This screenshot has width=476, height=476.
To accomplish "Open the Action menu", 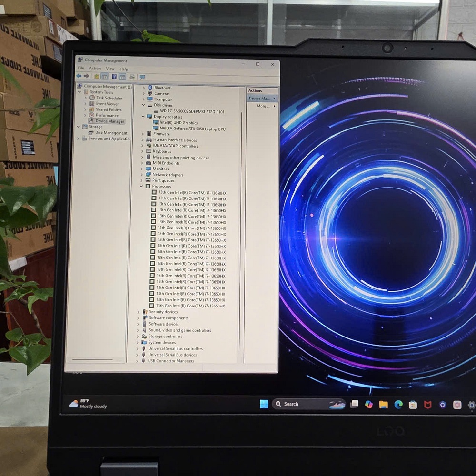I will [x=95, y=68].
